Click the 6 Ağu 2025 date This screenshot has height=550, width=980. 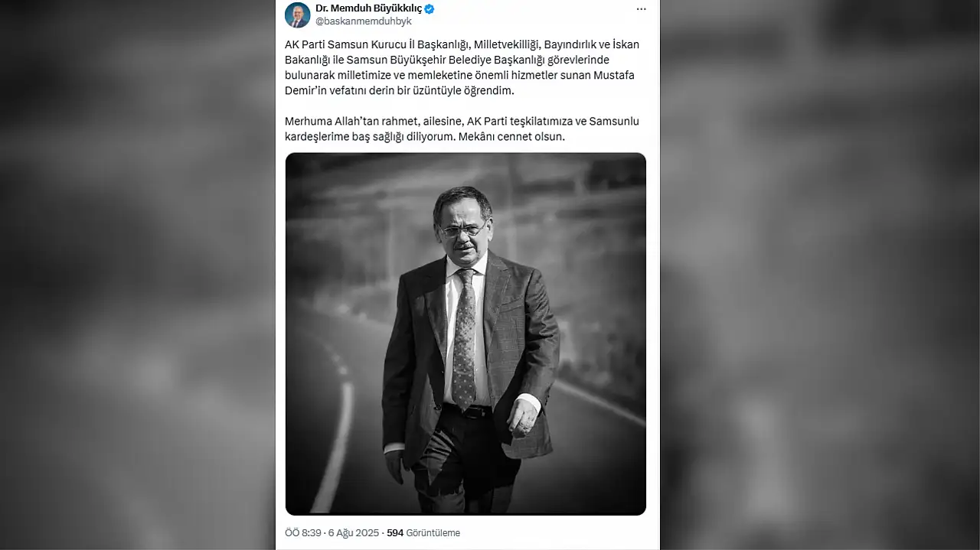click(x=353, y=532)
